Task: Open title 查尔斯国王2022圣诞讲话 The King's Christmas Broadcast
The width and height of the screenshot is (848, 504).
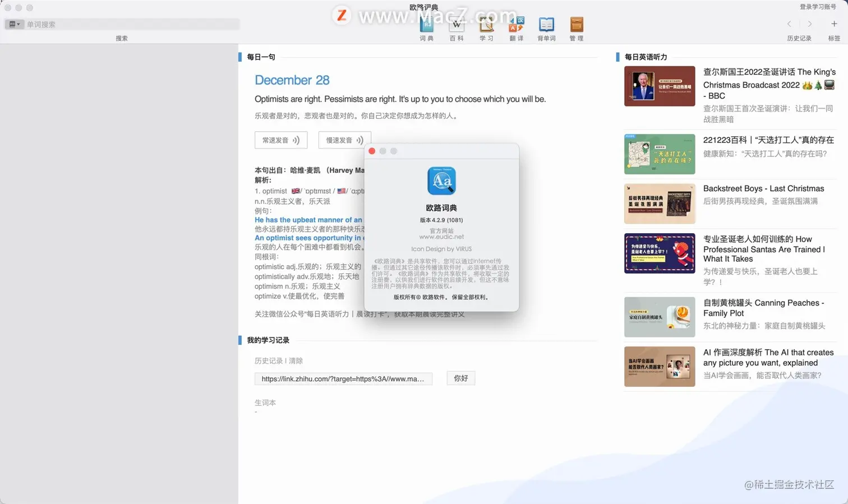Action: (769, 84)
